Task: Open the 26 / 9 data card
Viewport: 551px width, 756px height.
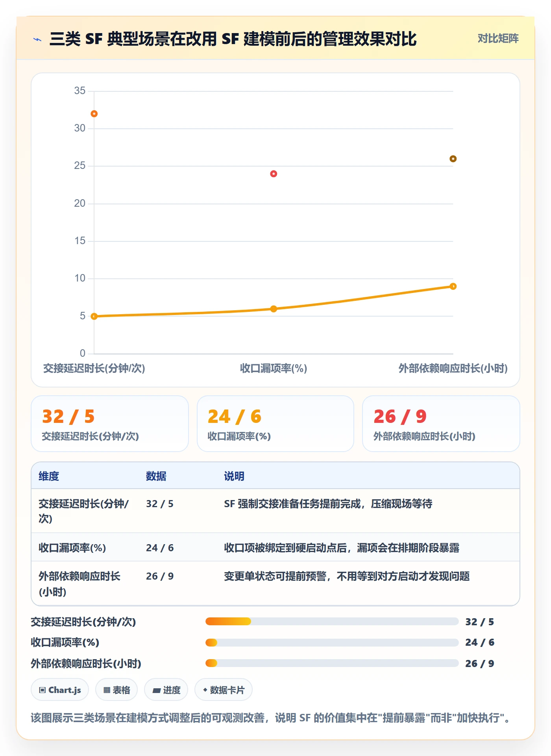Action: (441, 424)
